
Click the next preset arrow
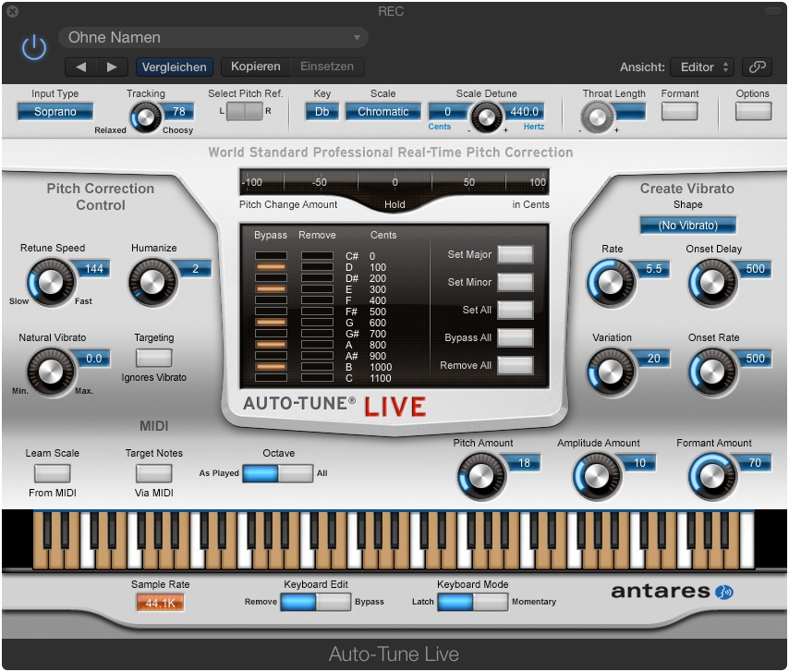[x=112, y=67]
